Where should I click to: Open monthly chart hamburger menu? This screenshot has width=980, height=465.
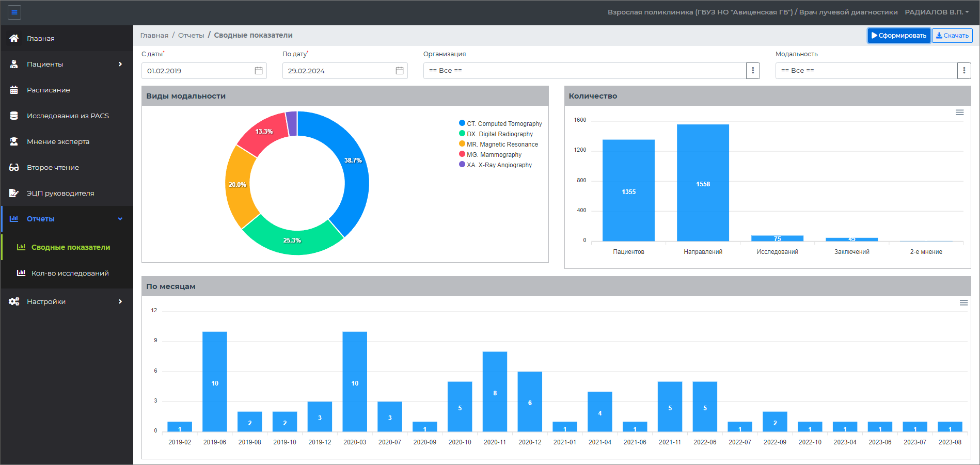click(x=963, y=303)
